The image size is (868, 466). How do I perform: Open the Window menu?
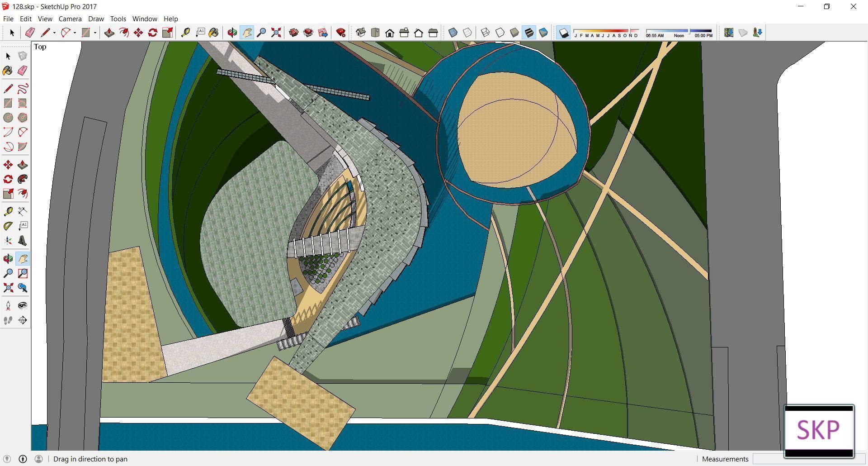pos(145,19)
